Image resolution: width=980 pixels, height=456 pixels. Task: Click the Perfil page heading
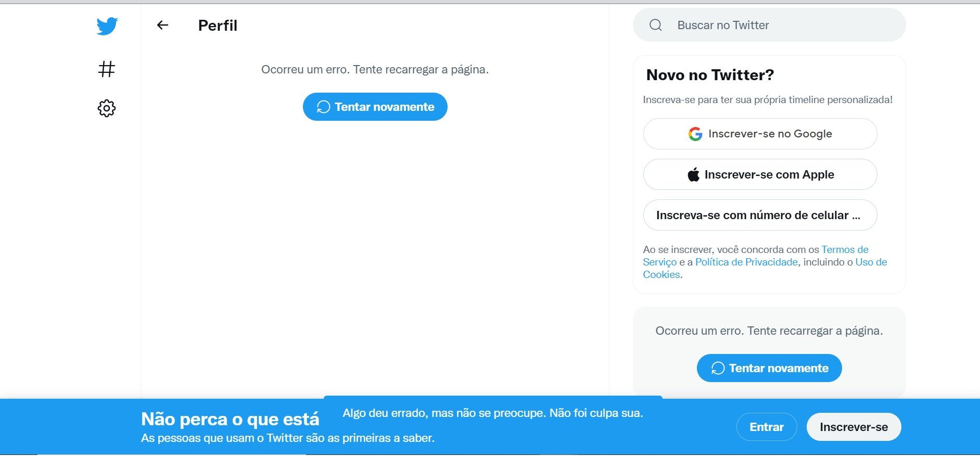[218, 26]
